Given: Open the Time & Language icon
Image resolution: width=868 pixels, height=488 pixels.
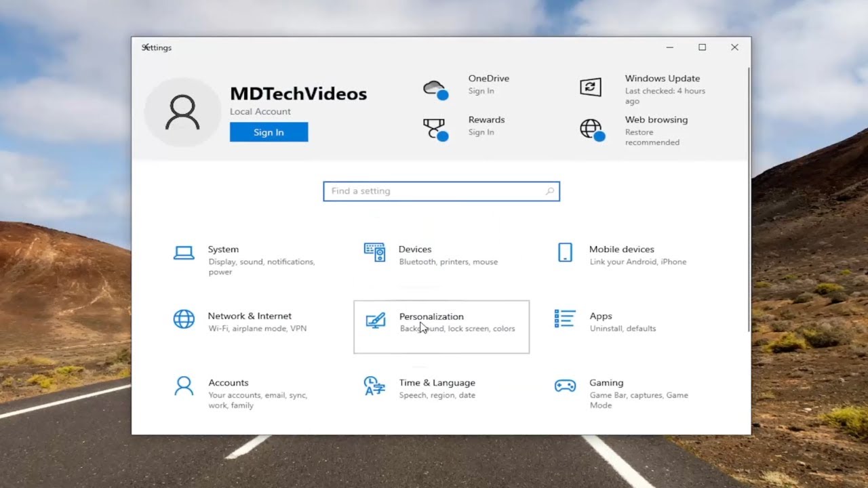Looking at the screenshot, I should [x=374, y=386].
